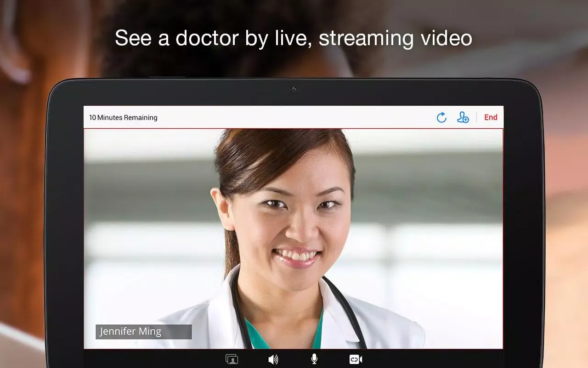The width and height of the screenshot is (588, 368).
Task: Tap the invite guest icon beside refresh
Action: [463, 117]
